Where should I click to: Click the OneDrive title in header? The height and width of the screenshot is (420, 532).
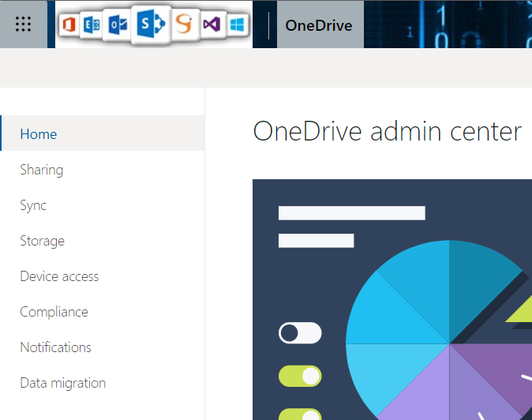(x=319, y=25)
